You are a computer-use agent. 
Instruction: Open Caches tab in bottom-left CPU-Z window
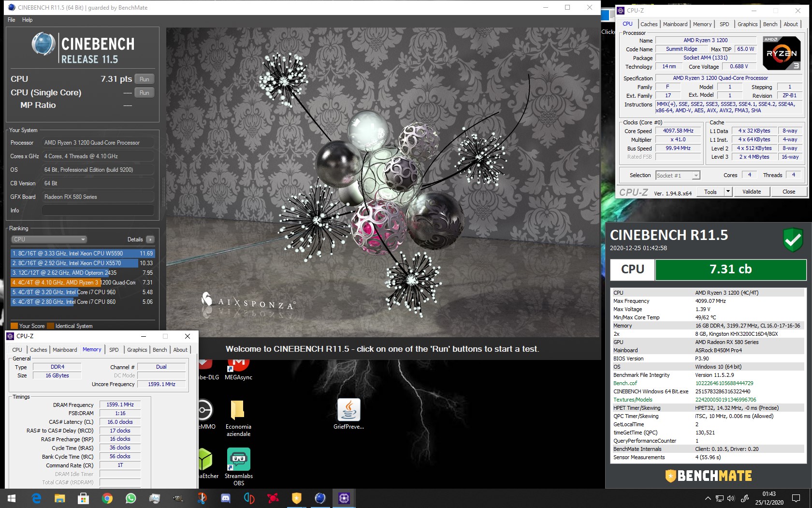click(x=39, y=350)
